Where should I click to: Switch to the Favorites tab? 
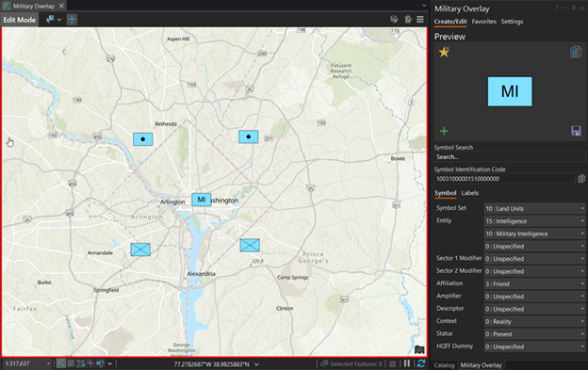[x=483, y=22]
